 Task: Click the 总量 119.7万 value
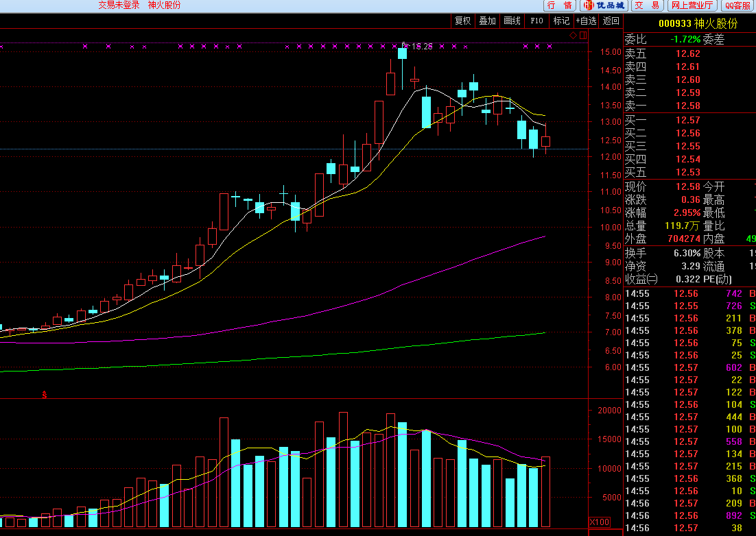pos(682,226)
